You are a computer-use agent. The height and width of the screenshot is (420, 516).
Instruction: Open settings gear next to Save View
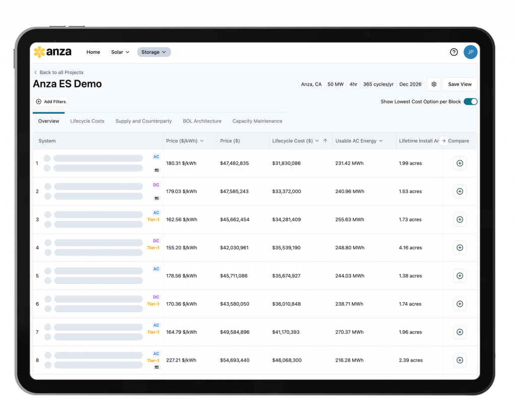coord(434,85)
